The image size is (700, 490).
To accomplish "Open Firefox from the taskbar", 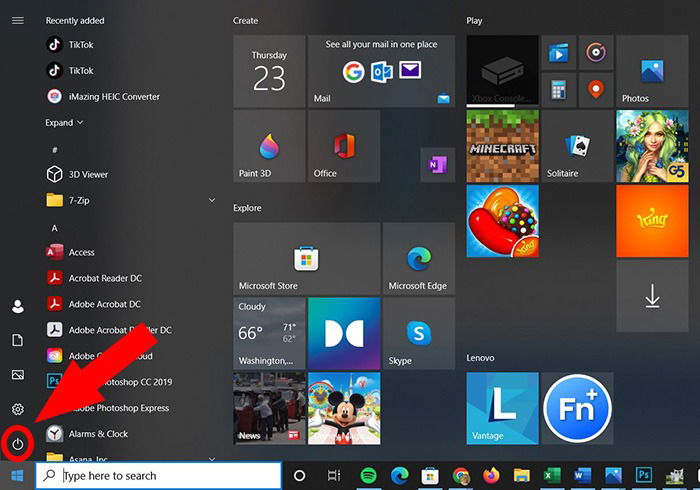I will coord(492,476).
